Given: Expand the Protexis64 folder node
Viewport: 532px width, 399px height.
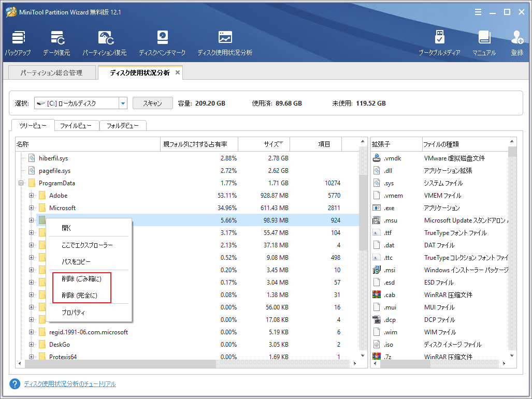Looking at the screenshot, I should (32, 357).
